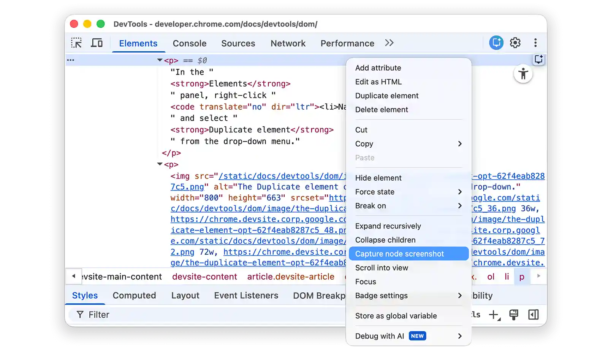Click the accessibility person icon
The width and height of the screenshot is (608, 364).
[x=523, y=74]
